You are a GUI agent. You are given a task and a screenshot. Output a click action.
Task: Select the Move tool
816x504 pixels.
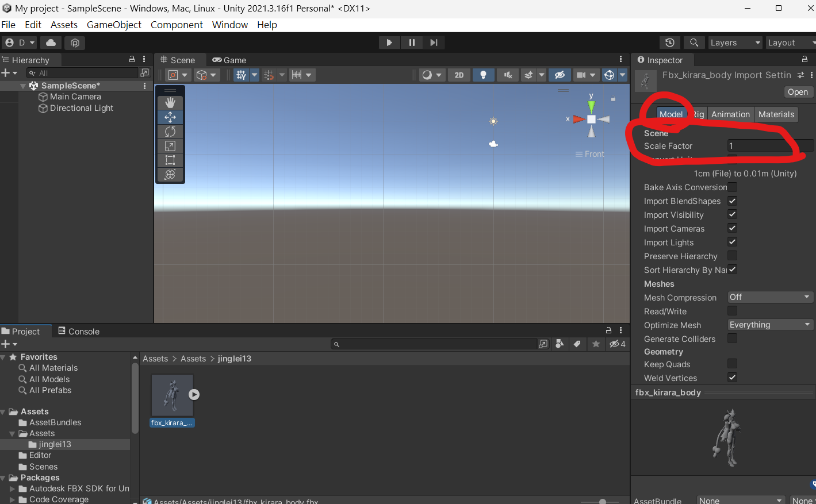170,117
